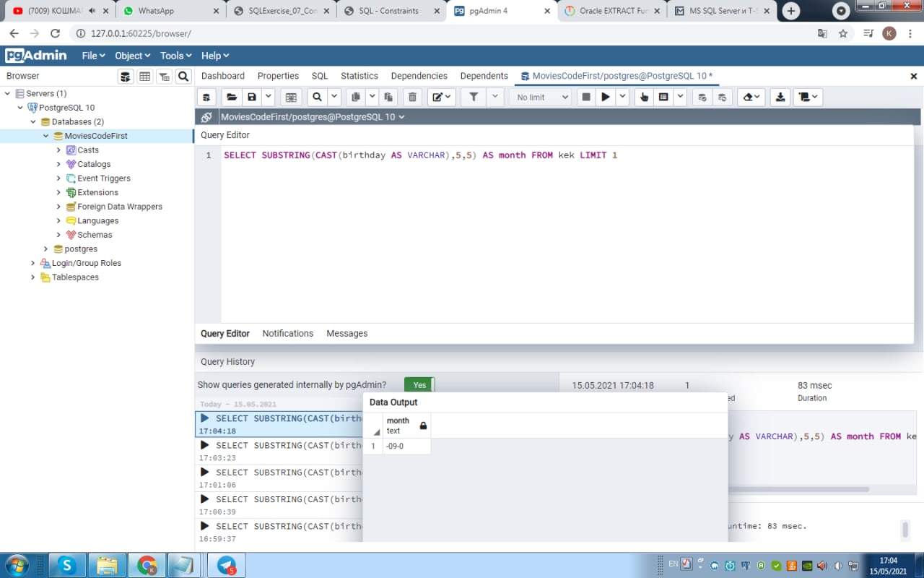Toggle the Yes switch for internal queries
This screenshot has height=578, width=924.
pos(419,385)
